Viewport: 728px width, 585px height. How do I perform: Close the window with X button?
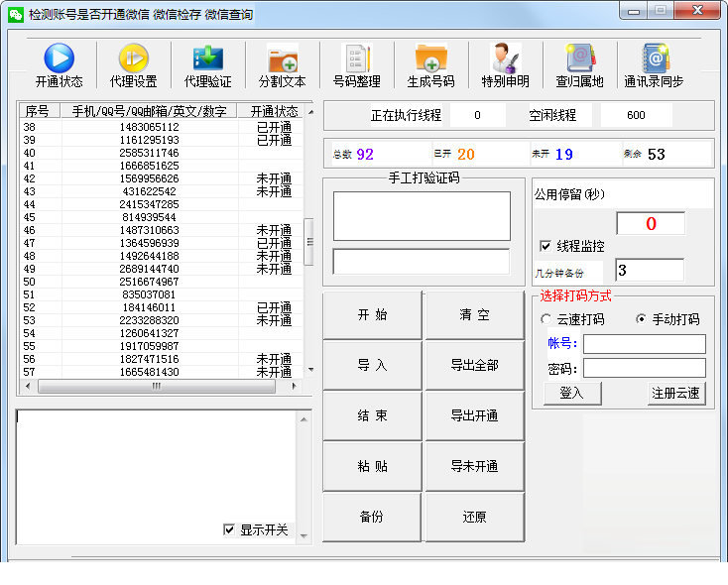(x=697, y=10)
